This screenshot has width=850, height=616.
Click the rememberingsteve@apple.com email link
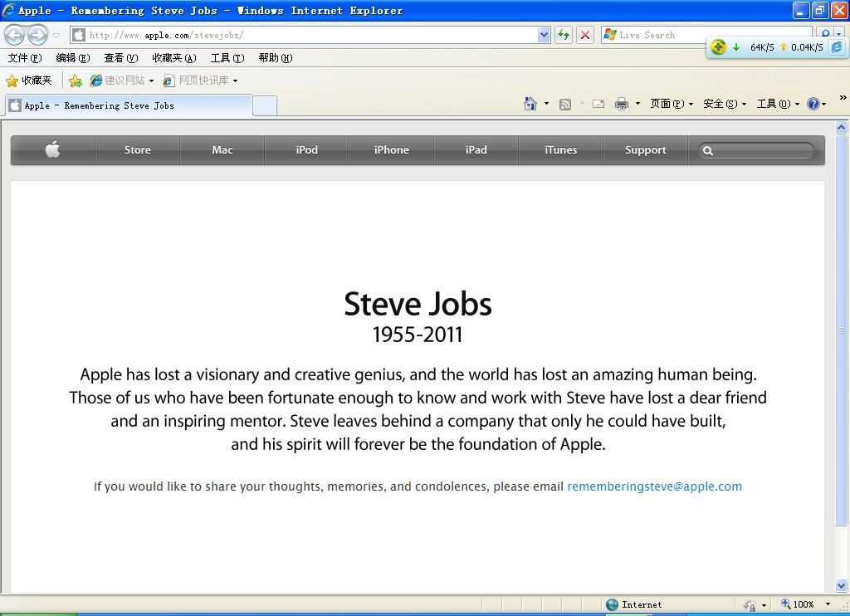point(654,486)
